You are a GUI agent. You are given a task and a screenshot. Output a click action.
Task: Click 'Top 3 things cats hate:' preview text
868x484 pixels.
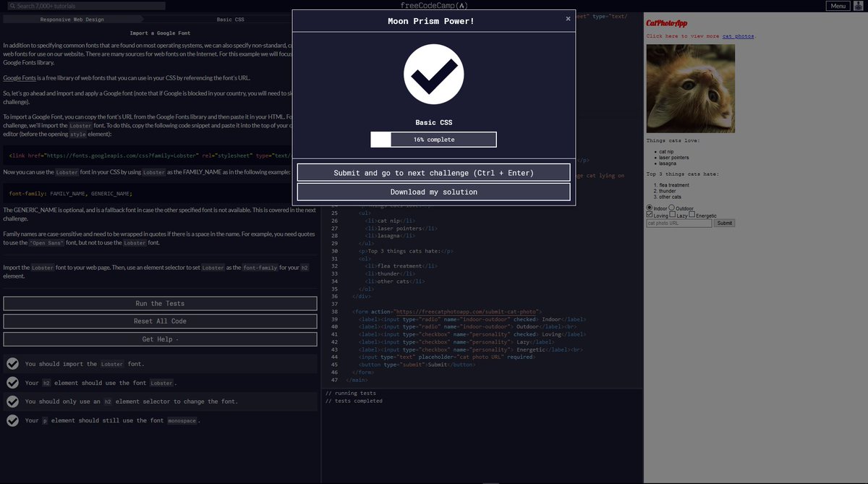tap(682, 174)
